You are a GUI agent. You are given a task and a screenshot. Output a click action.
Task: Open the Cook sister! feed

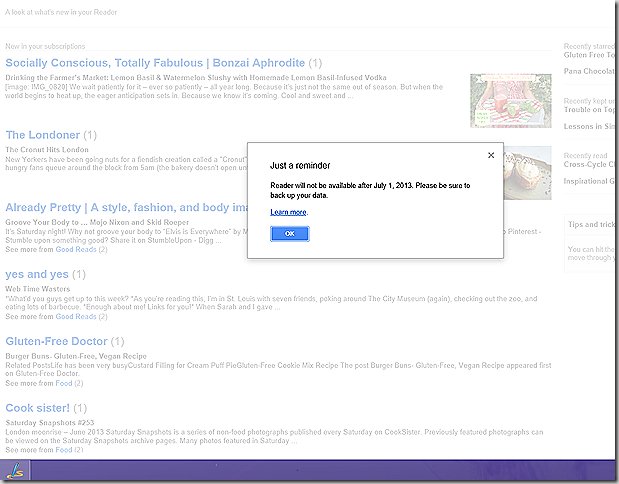pos(38,408)
